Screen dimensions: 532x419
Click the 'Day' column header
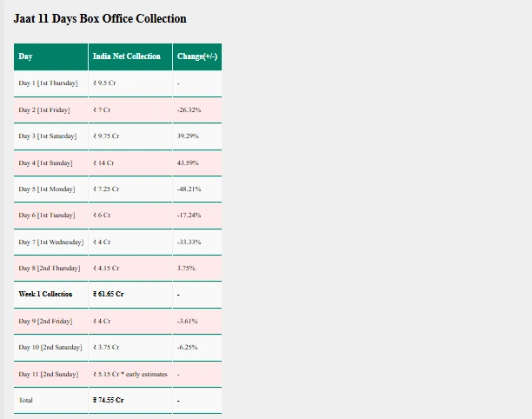point(51,57)
